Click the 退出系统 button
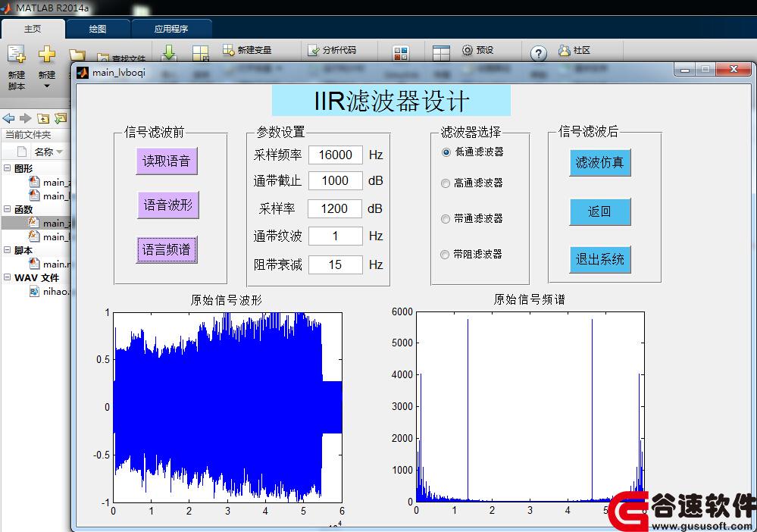The width and height of the screenshot is (757, 532). pyautogui.click(x=600, y=260)
